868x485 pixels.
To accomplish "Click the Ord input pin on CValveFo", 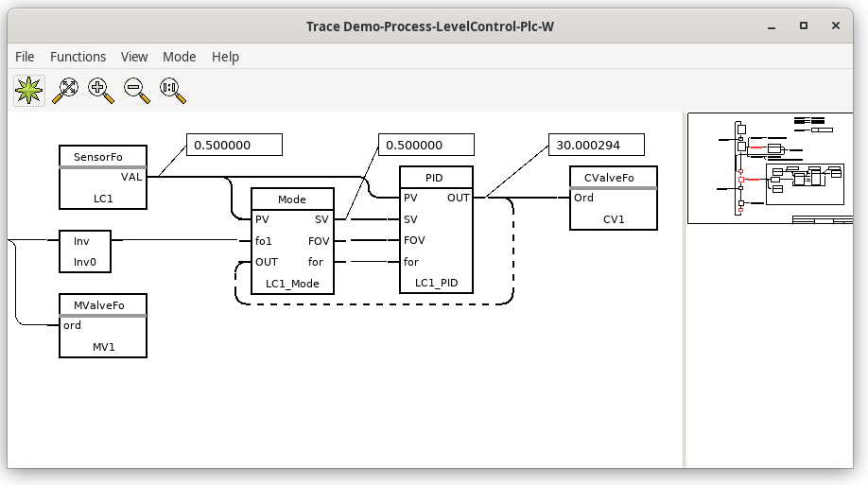I will [x=583, y=198].
